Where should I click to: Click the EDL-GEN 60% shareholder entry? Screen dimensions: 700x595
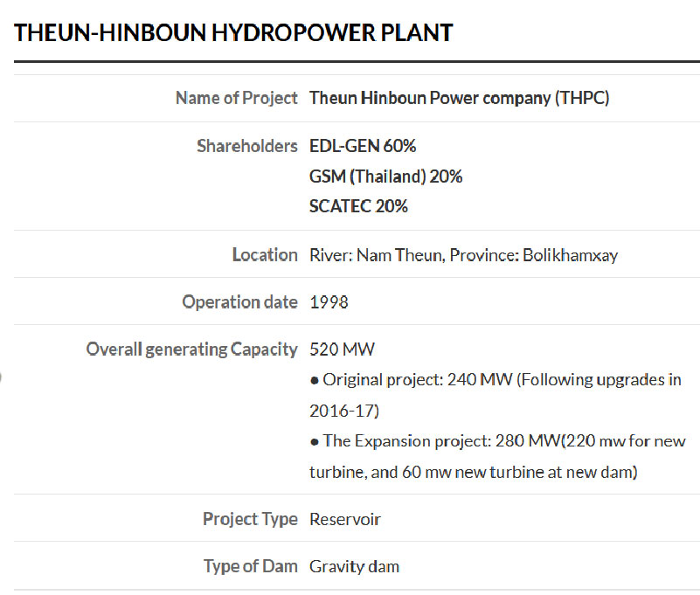pos(363,146)
